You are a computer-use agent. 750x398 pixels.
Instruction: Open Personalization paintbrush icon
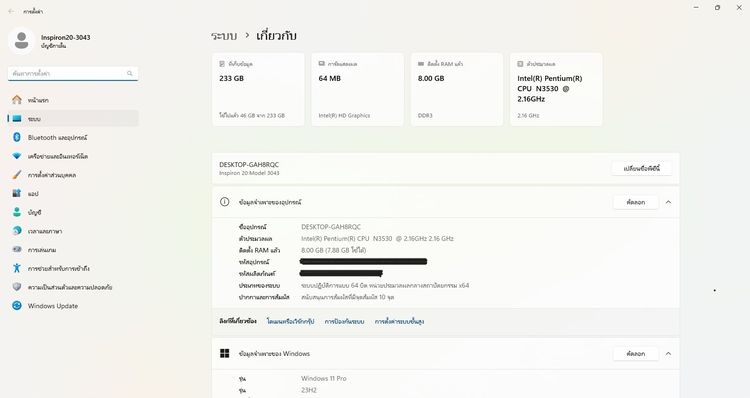[17, 175]
